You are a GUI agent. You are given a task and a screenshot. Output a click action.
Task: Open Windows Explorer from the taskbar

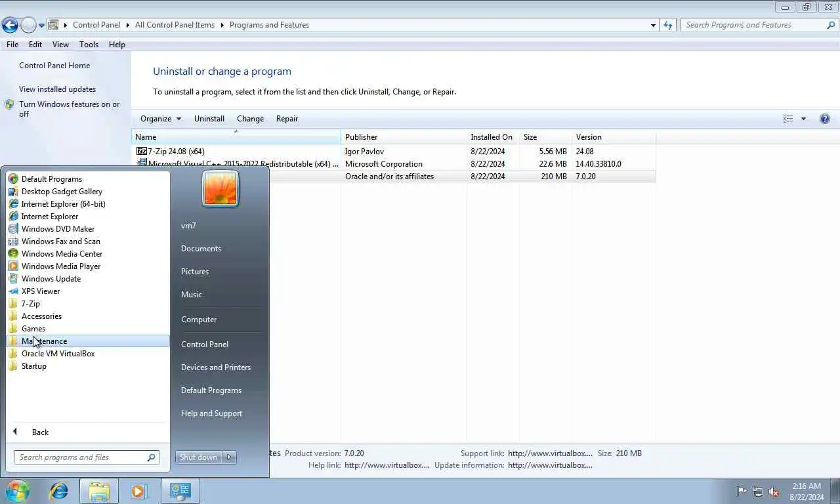[x=99, y=491]
